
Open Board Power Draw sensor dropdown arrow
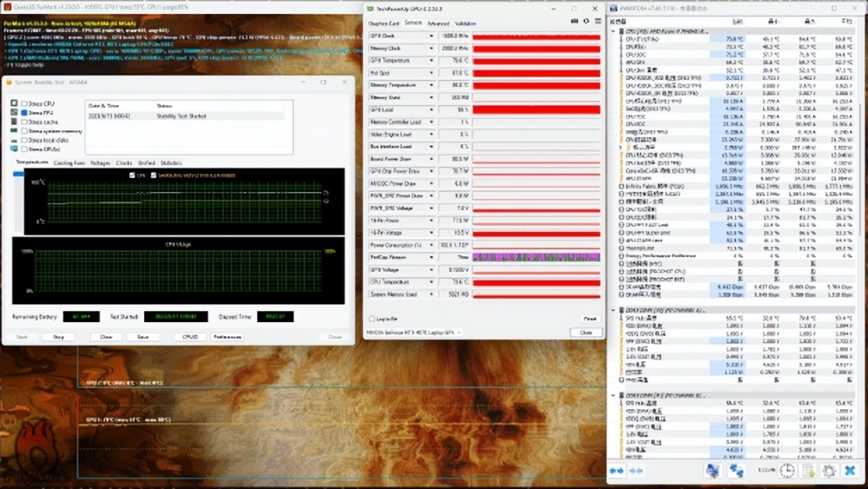click(431, 159)
